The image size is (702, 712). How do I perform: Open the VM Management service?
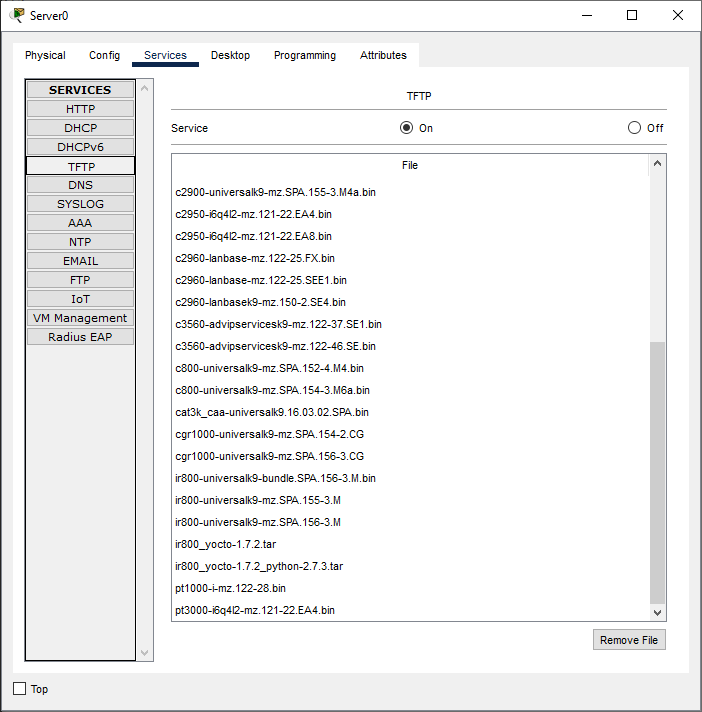coord(80,318)
